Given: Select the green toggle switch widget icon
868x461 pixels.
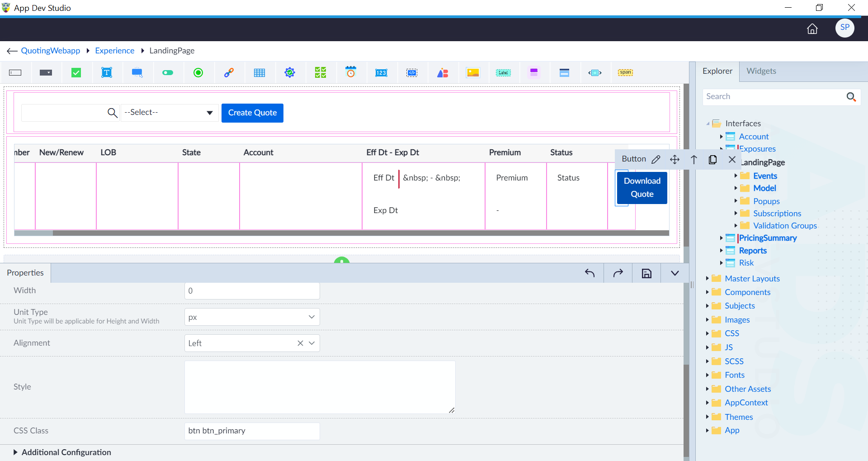Looking at the screenshot, I should [168, 72].
